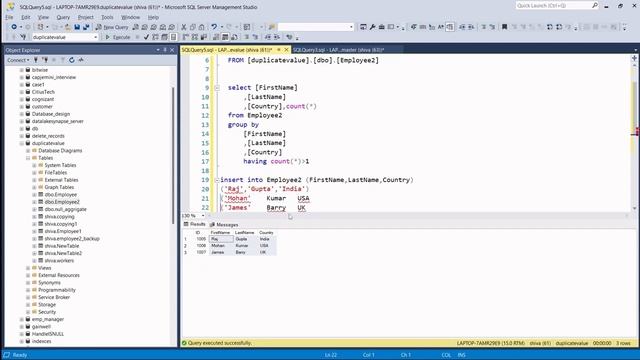Select Results to Text icon

(x=216, y=37)
